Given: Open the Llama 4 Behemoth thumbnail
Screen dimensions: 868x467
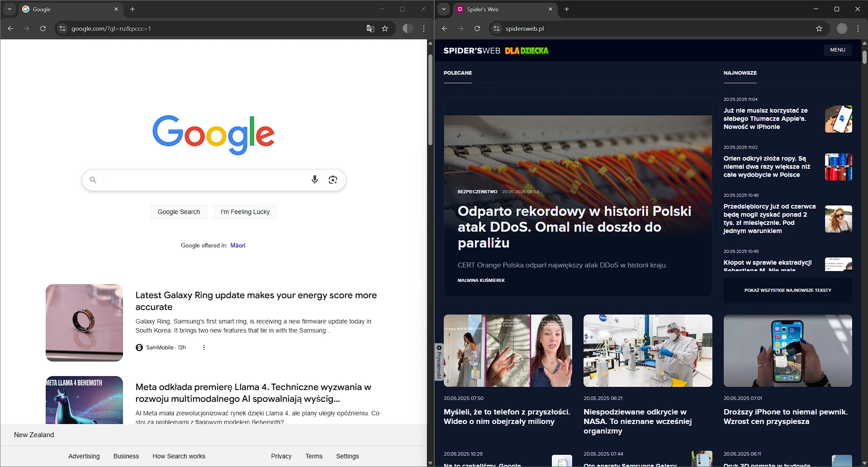Looking at the screenshot, I should pyautogui.click(x=84, y=400).
